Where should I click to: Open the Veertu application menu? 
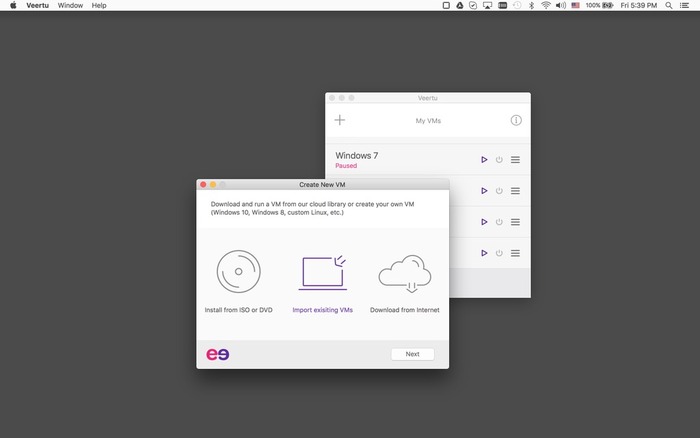pyautogui.click(x=38, y=5)
